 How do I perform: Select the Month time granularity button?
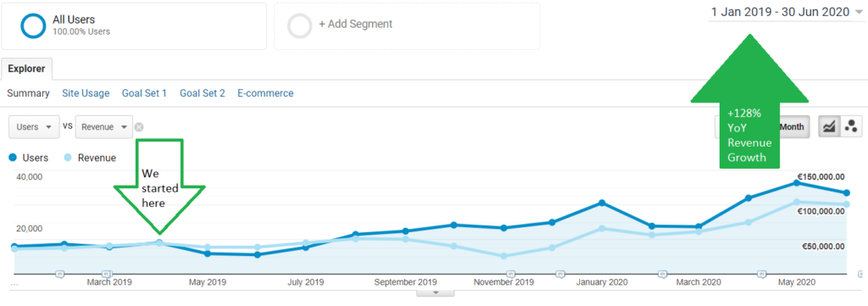tap(794, 126)
